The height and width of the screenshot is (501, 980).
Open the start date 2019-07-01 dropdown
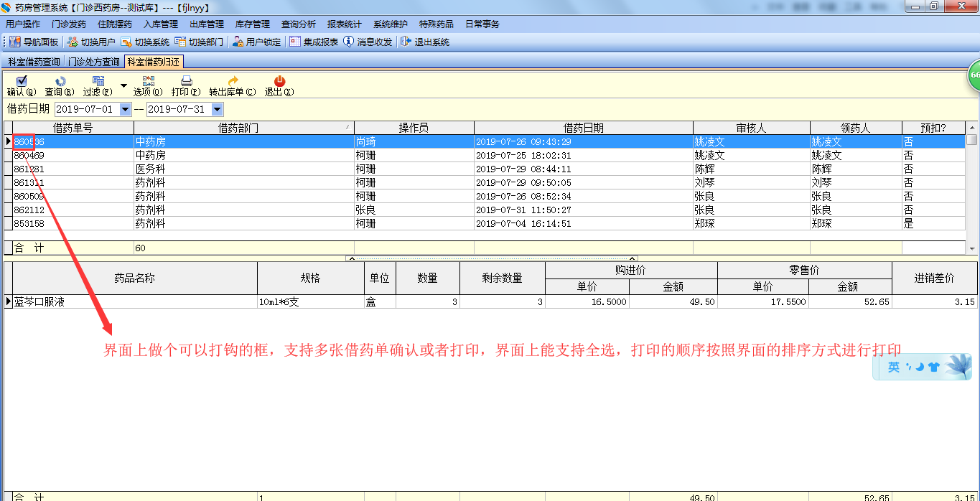coord(126,109)
